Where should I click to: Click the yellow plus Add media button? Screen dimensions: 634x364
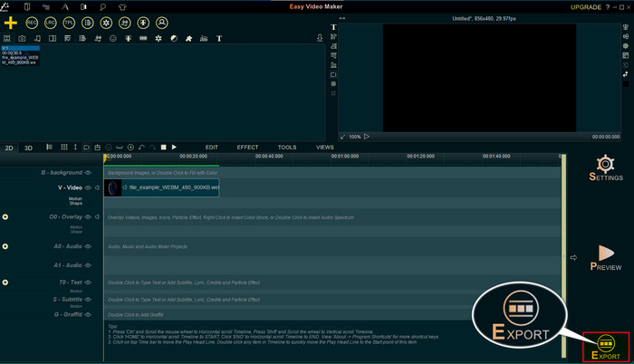click(11, 23)
